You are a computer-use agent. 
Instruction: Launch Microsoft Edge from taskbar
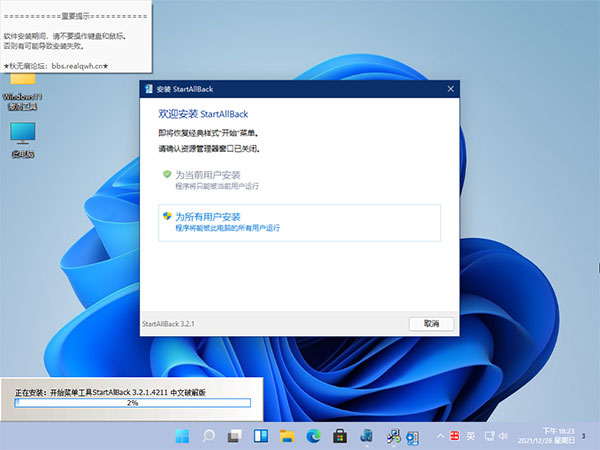[x=313, y=436]
